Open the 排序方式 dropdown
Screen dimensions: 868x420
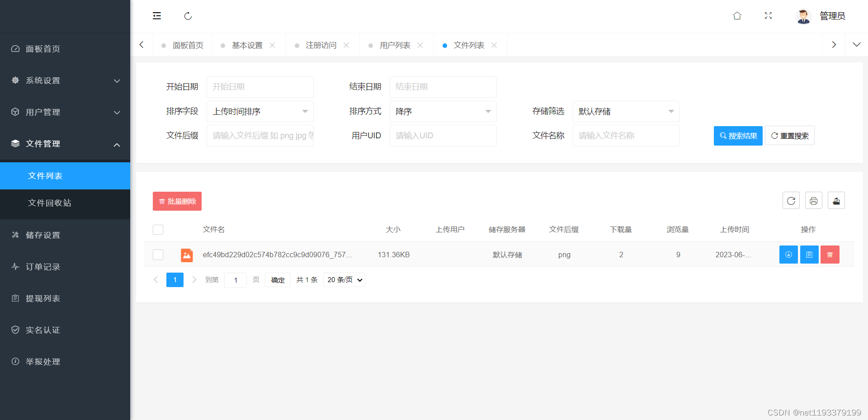pos(443,111)
